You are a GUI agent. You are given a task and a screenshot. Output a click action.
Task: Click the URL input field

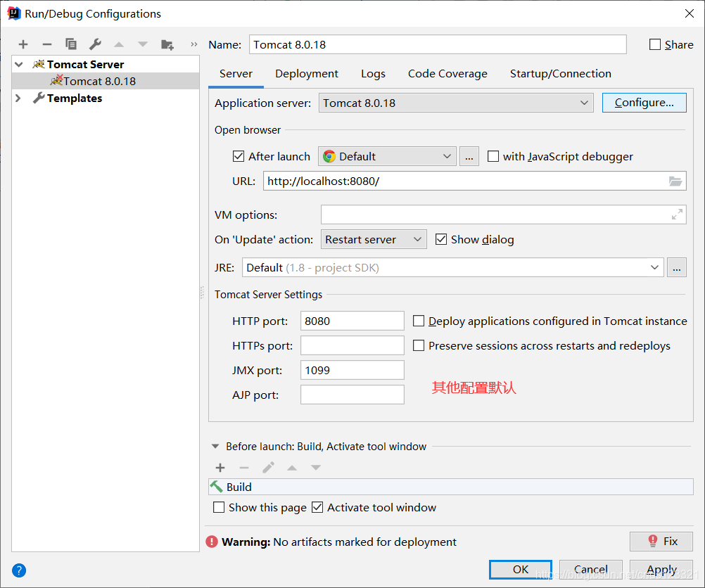474,181
